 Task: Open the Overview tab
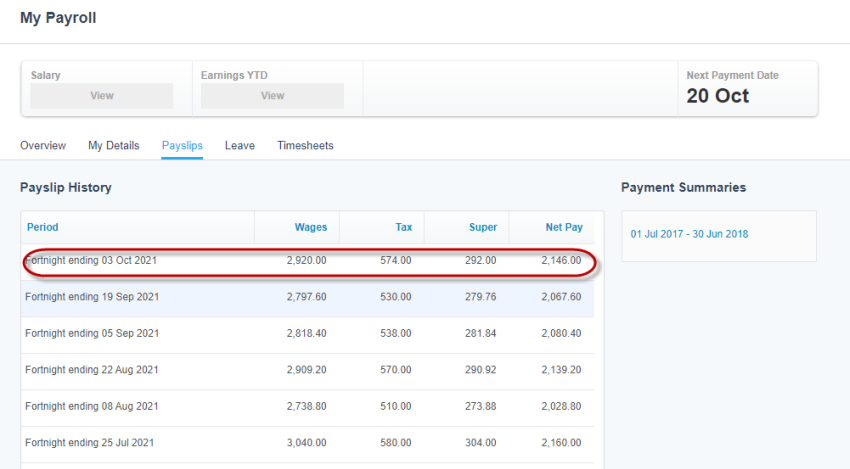[43, 145]
